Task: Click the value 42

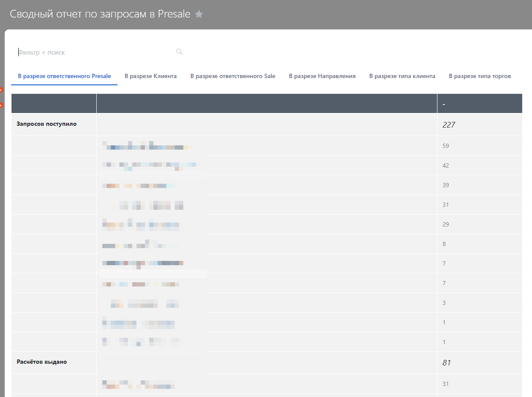Action: [446, 165]
